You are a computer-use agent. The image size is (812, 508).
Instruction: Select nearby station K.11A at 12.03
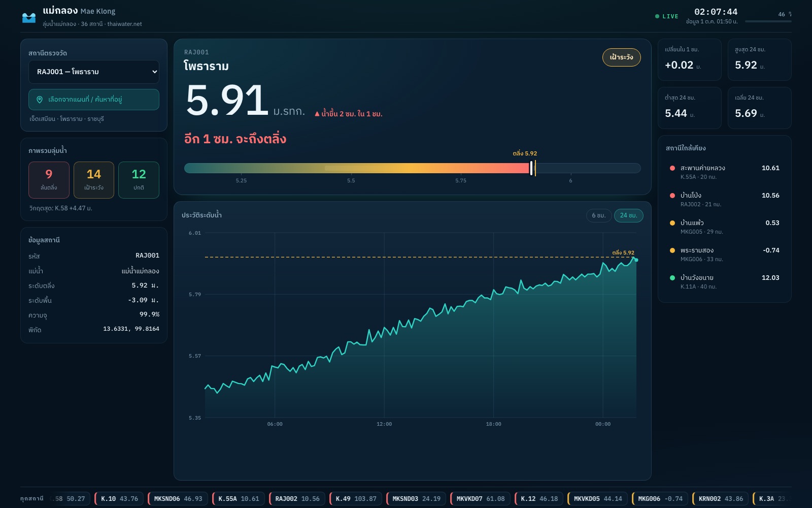[724, 282]
